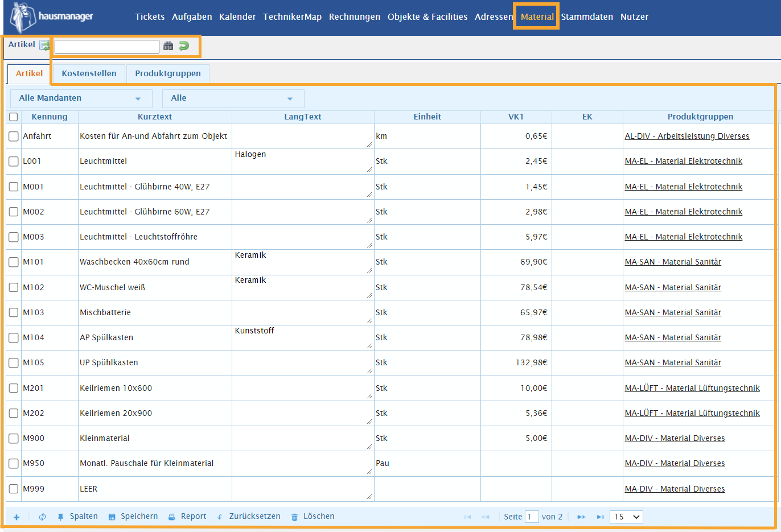Switch to the Produktgruppen tab

click(168, 73)
